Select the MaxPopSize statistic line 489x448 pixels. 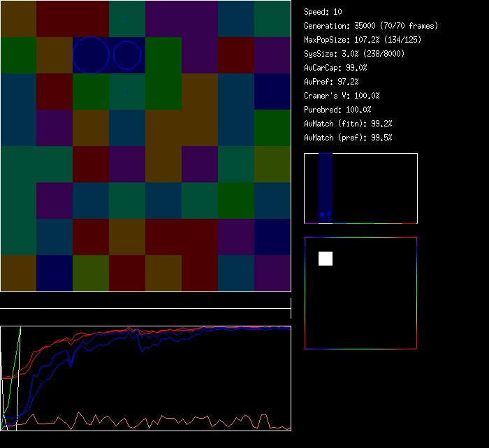[363, 40]
